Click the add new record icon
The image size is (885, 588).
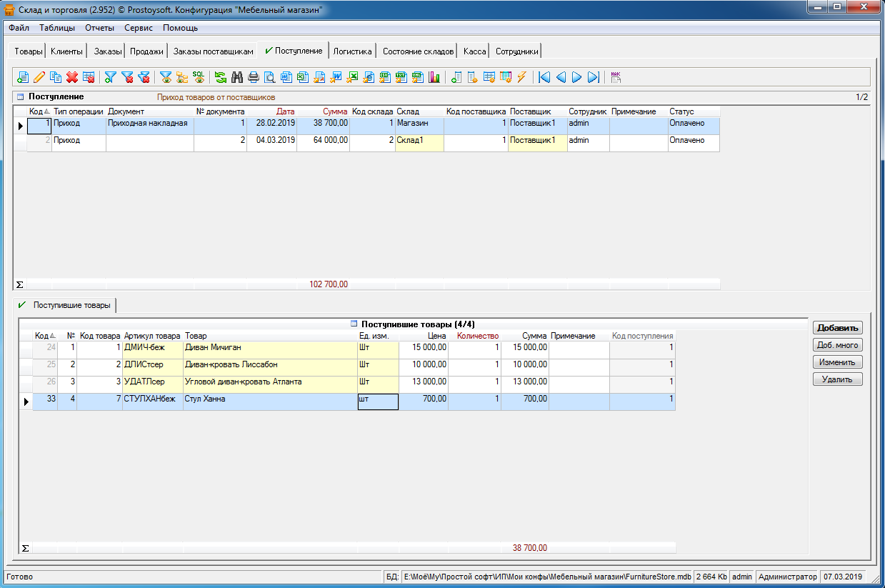click(23, 77)
